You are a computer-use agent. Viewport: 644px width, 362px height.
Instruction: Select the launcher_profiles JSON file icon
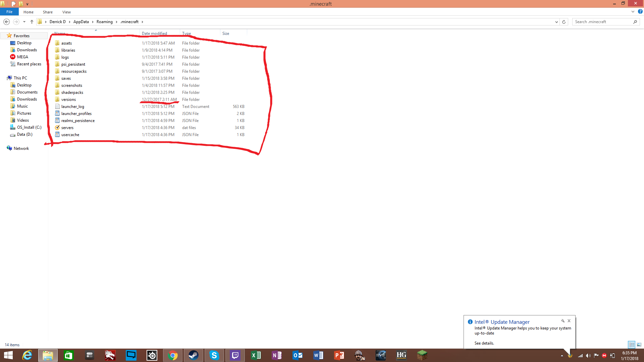point(57,114)
